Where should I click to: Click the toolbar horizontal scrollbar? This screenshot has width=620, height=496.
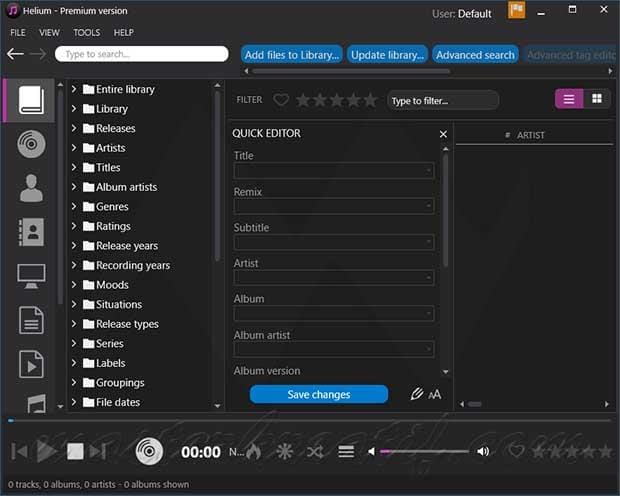[351, 71]
